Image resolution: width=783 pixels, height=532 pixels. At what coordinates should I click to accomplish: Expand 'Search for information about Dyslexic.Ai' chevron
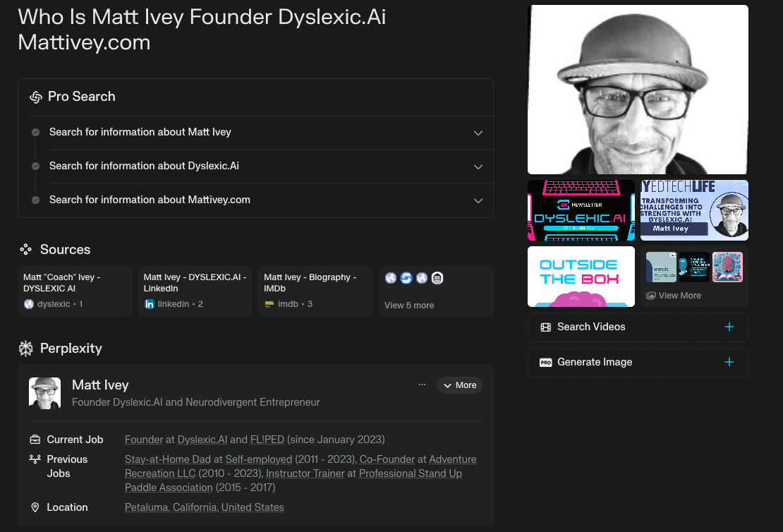[x=478, y=167]
